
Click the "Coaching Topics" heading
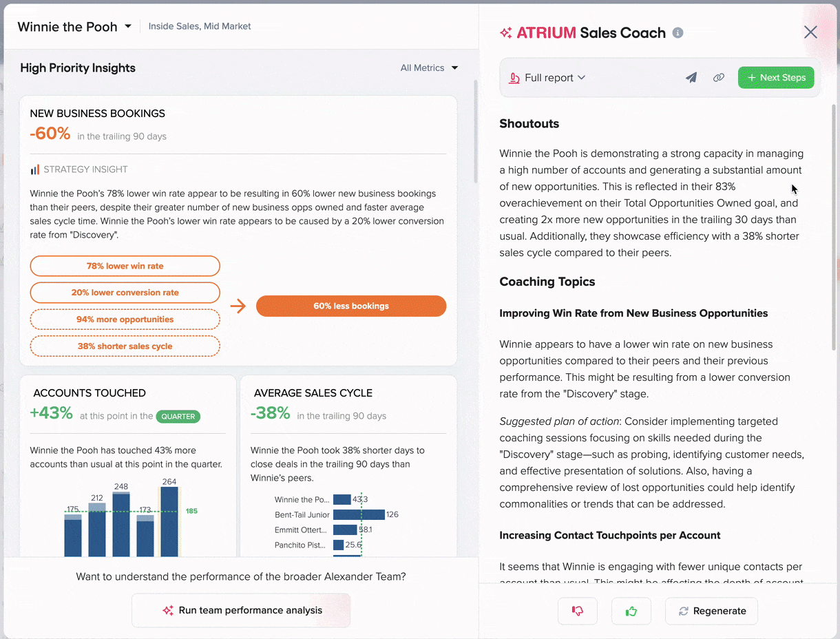(x=547, y=282)
